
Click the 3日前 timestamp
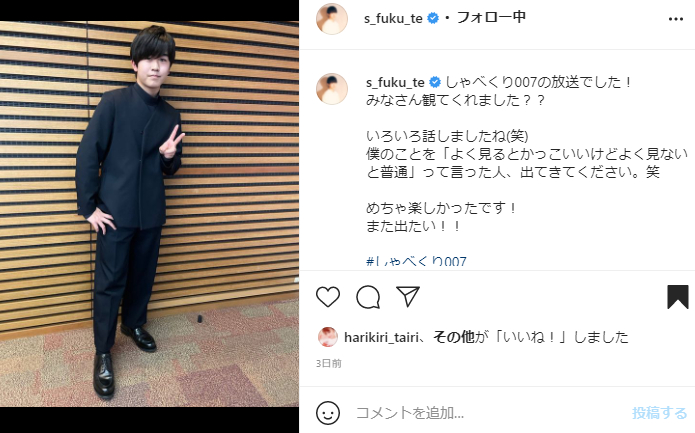pos(329,363)
